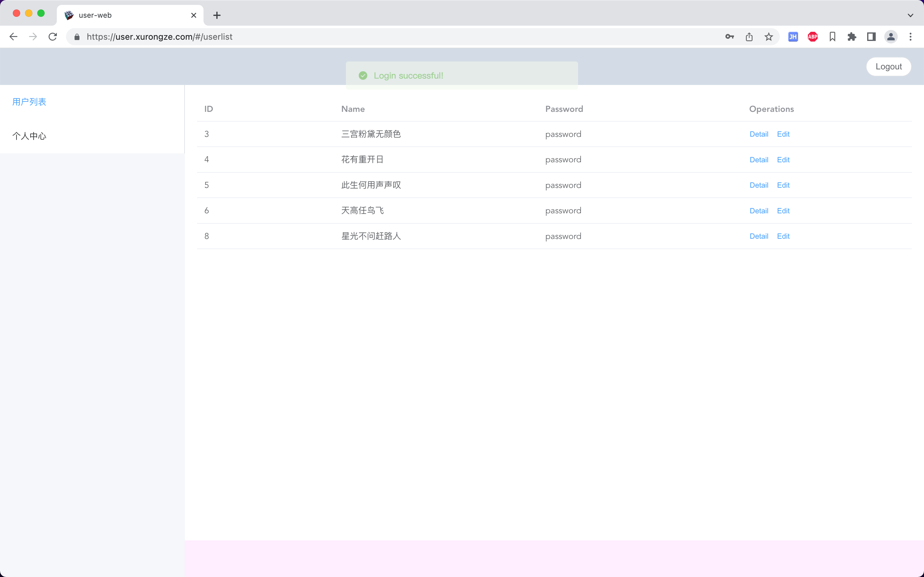This screenshot has height=577, width=924.
Task: Log out using the Logout button
Action: 889,66
